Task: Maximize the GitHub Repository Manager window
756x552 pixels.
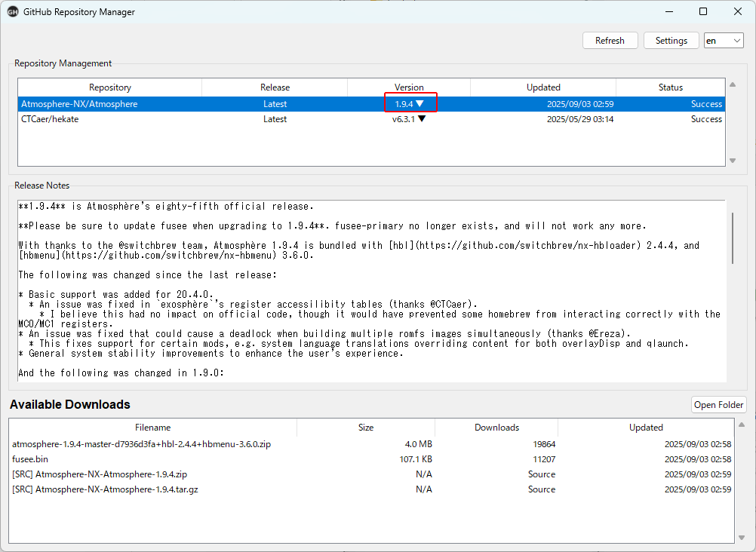Action: (703, 11)
